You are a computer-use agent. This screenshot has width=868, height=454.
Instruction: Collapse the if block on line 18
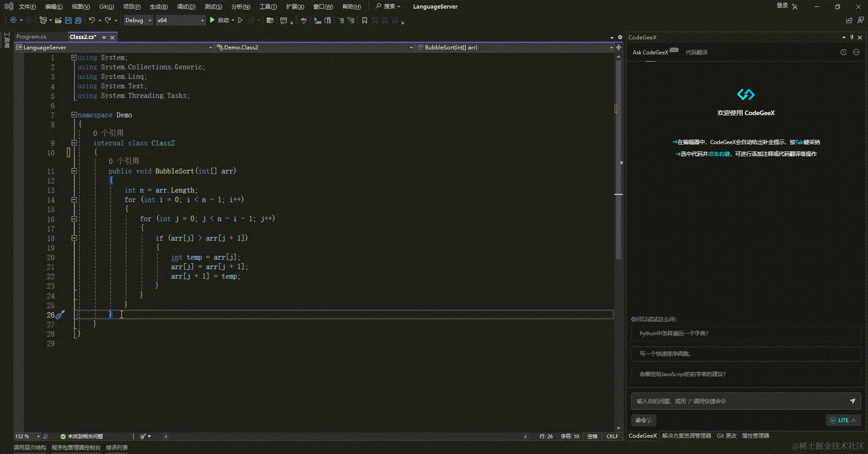click(74, 238)
